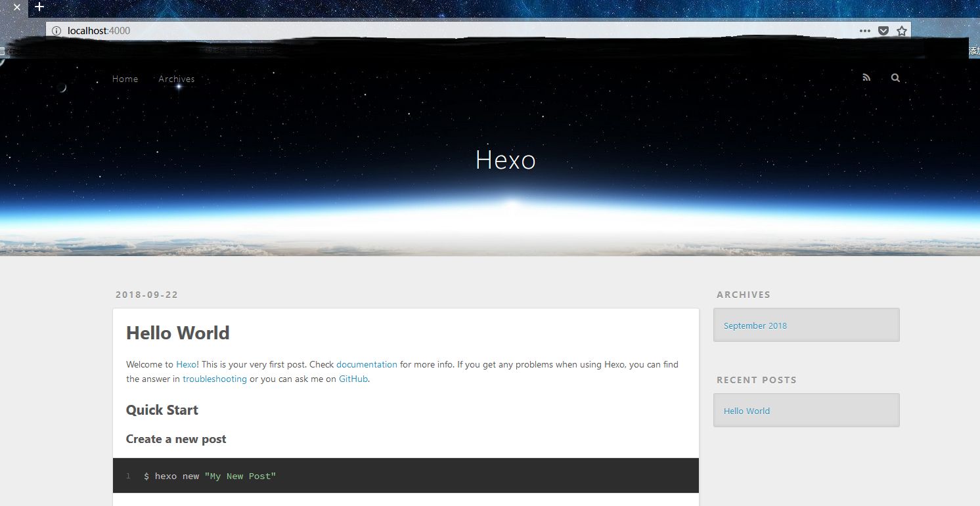The width and height of the screenshot is (980, 506).
Task: Open Hello World under Recent Posts
Action: pyautogui.click(x=747, y=411)
